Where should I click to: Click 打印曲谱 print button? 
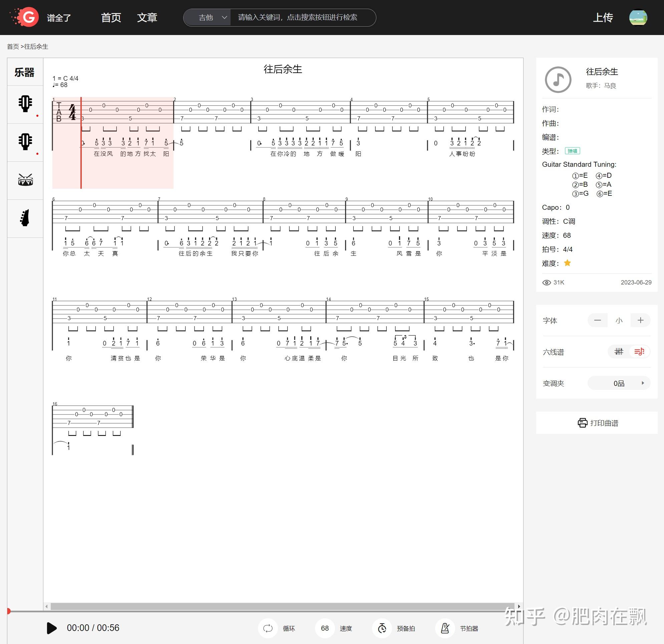pos(597,423)
